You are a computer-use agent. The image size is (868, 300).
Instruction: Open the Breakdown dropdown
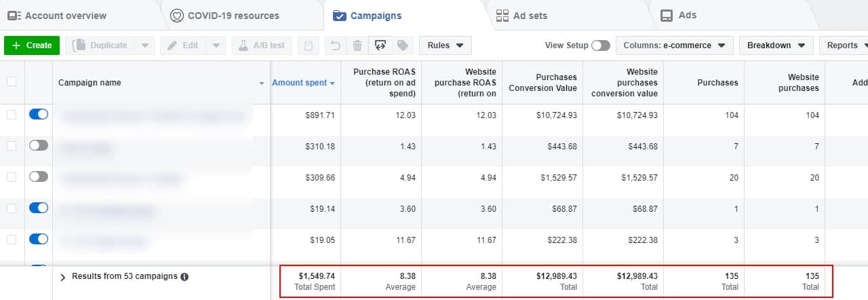click(x=776, y=45)
